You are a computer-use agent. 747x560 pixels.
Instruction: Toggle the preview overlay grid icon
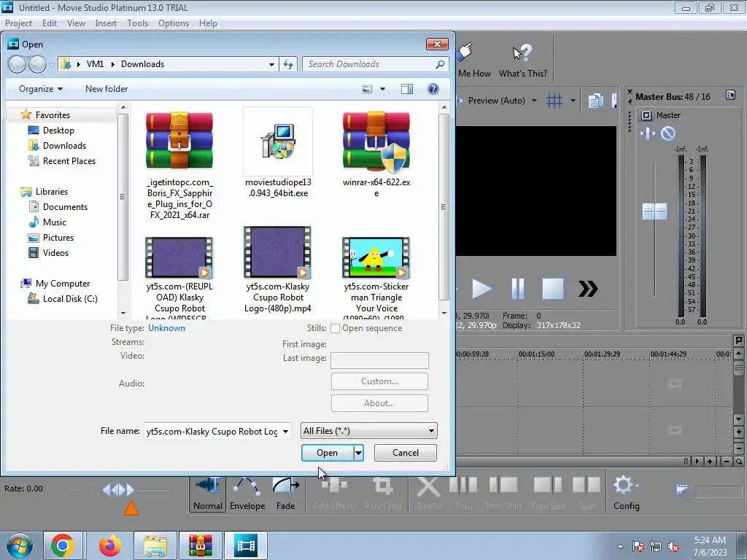pyautogui.click(x=554, y=101)
